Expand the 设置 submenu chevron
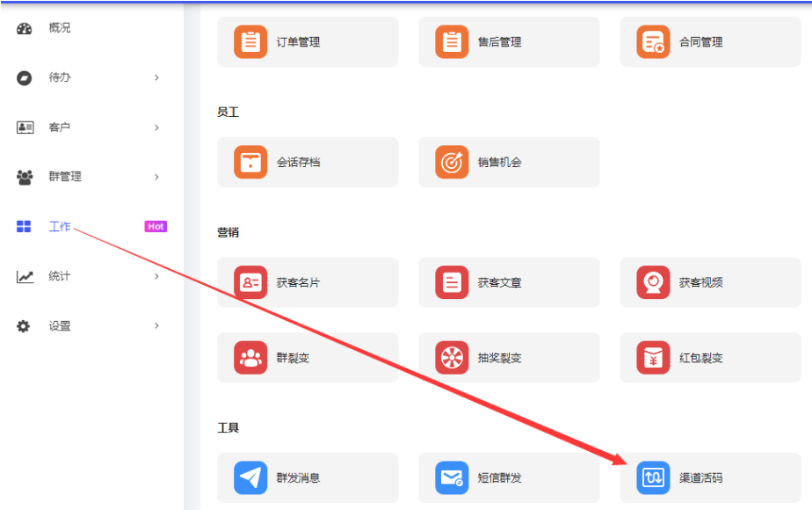The height and width of the screenshot is (510, 812). 156,326
